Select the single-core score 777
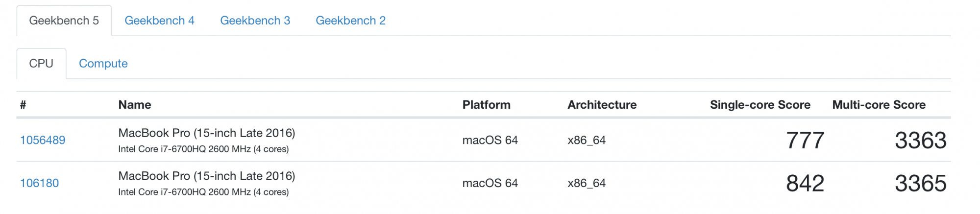Viewport: 980px width, 214px height. (x=805, y=141)
